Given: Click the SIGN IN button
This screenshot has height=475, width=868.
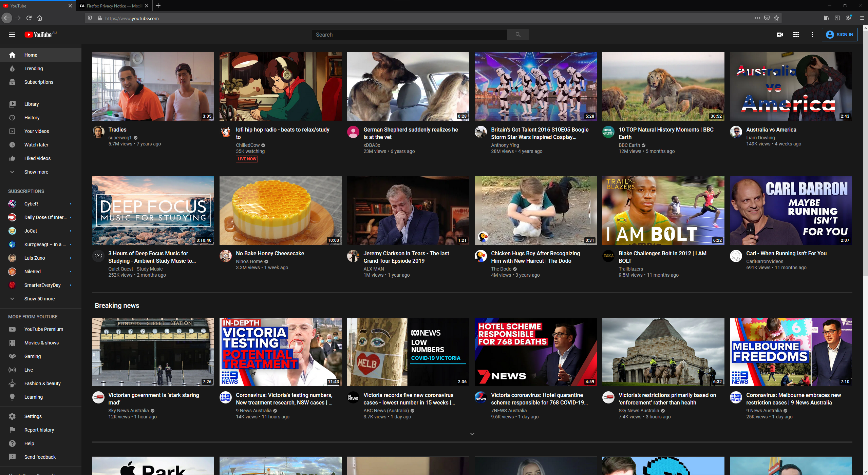Looking at the screenshot, I should pyautogui.click(x=839, y=35).
